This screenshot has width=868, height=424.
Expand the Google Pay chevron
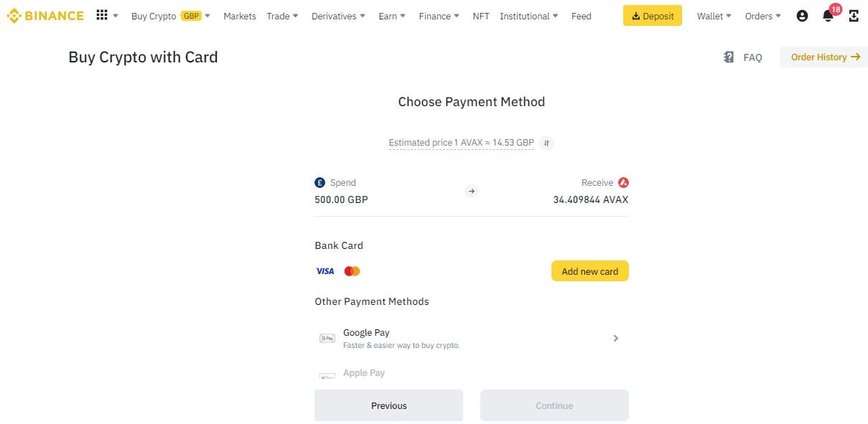(615, 338)
